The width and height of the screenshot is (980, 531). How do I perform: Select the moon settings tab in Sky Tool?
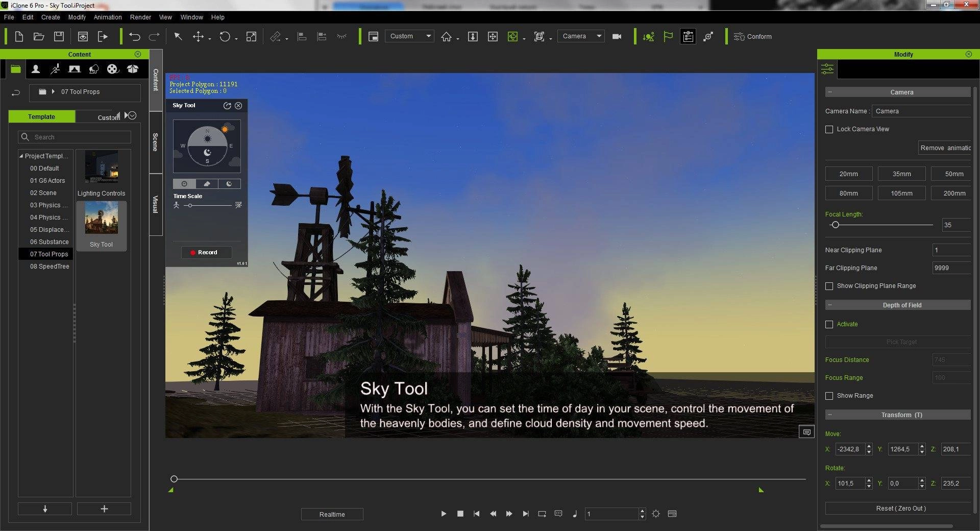click(229, 184)
